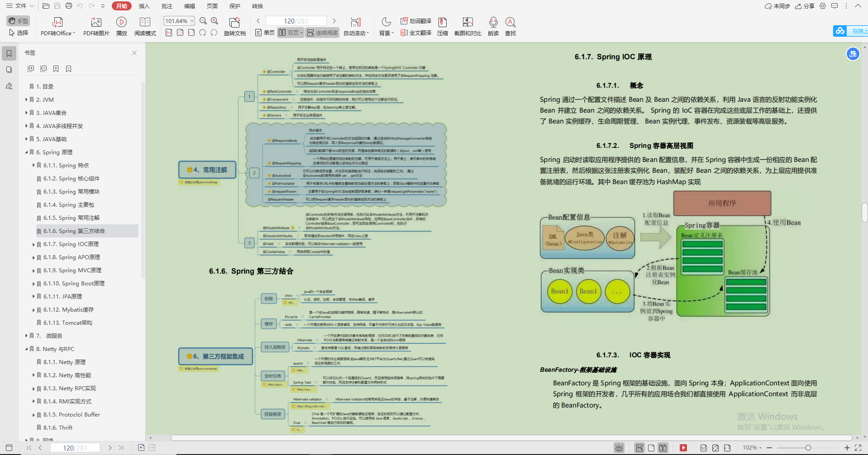Click the horizontal scrollbar under the document
This screenshot has height=455, width=868.
tap(511, 438)
